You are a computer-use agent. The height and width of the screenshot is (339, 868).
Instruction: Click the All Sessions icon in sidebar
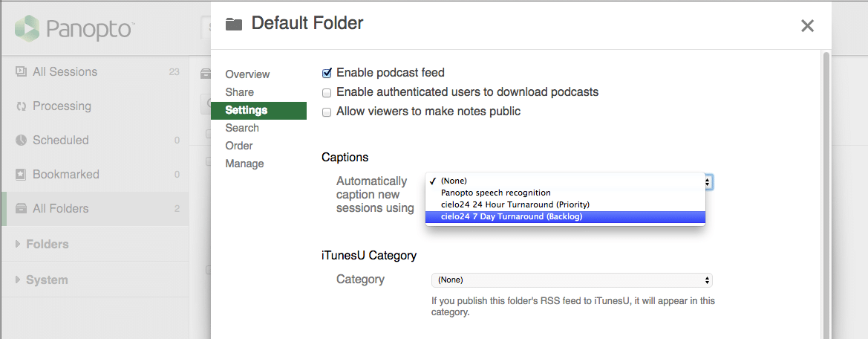tap(21, 71)
